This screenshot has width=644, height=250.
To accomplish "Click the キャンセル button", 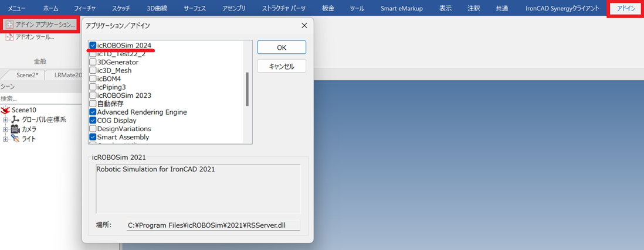I will pos(282,66).
